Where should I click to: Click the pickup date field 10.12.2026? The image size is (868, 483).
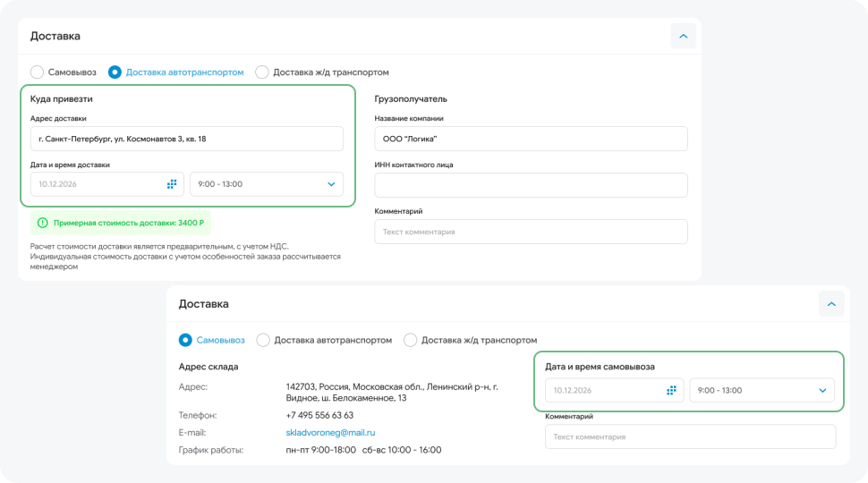pyautogui.click(x=615, y=391)
